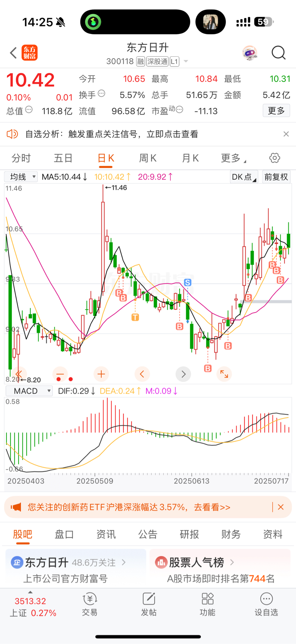The width and height of the screenshot is (296, 644).
Task: Open the 均线 indicator dropdown
Action: pyautogui.click(x=21, y=177)
